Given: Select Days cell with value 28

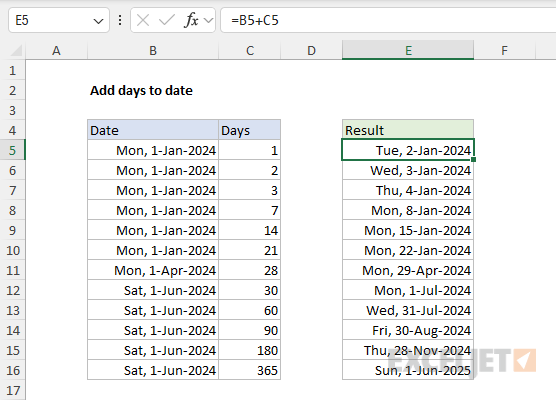Looking at the screenshot, I should coord(250,270).
